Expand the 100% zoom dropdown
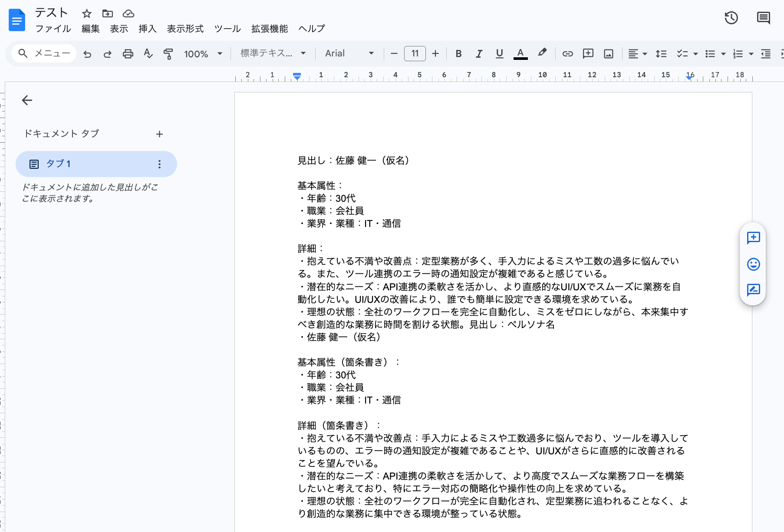Viewport: 784px width, 532px height. pyautogui.click(x=203, y=54)
